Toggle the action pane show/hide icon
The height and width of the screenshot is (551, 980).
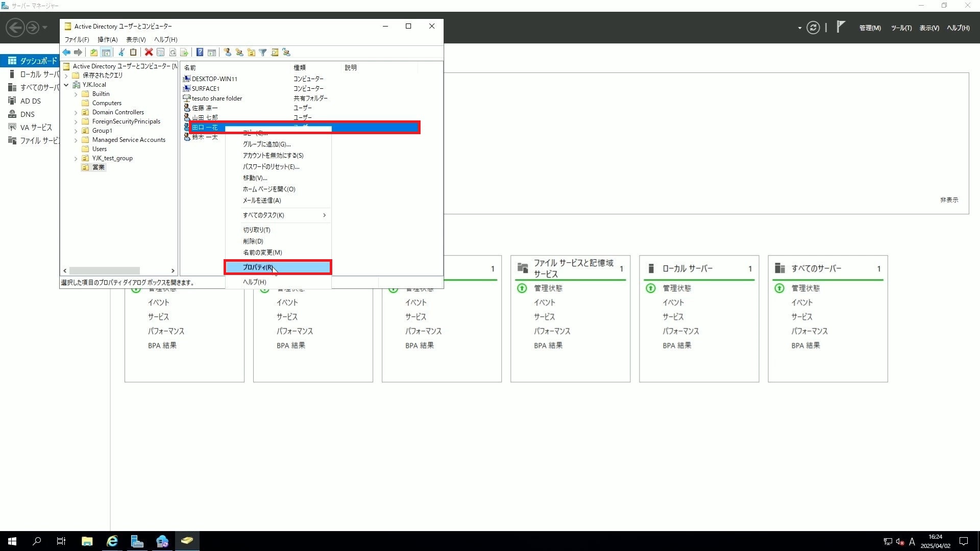212,53
